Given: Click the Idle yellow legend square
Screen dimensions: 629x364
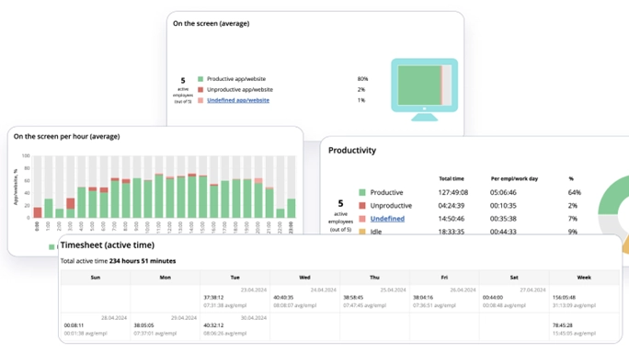Looking at the screenshot, I should tap(362, 232).
